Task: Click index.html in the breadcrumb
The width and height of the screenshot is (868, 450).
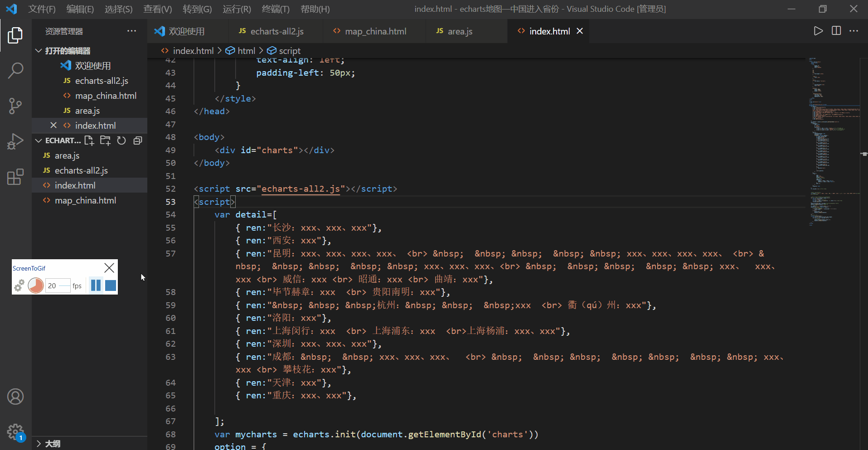Action: click(193, 51)
